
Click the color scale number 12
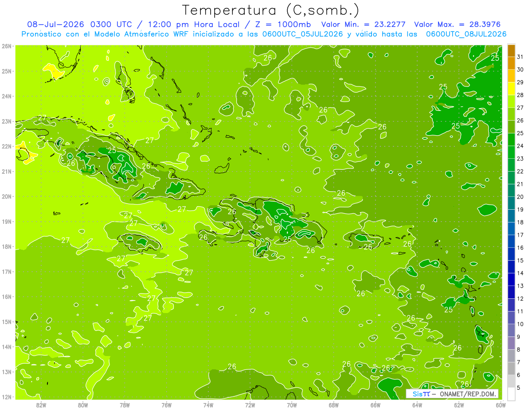(x=520, y=298)
